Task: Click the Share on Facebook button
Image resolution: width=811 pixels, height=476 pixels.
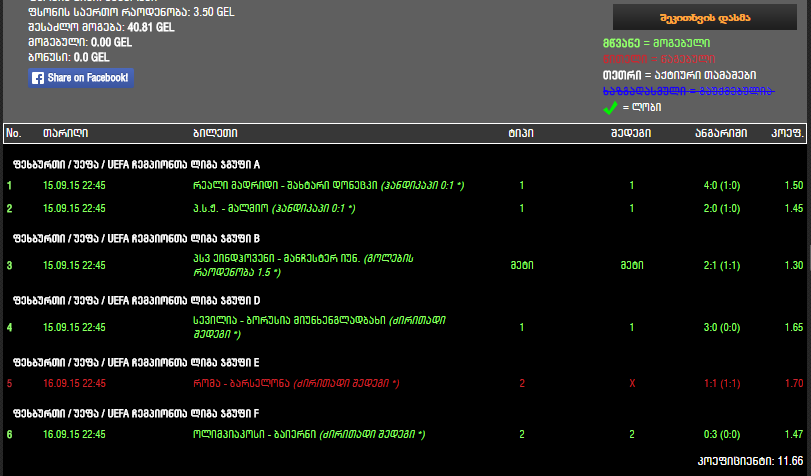Action: coord(81,78)
